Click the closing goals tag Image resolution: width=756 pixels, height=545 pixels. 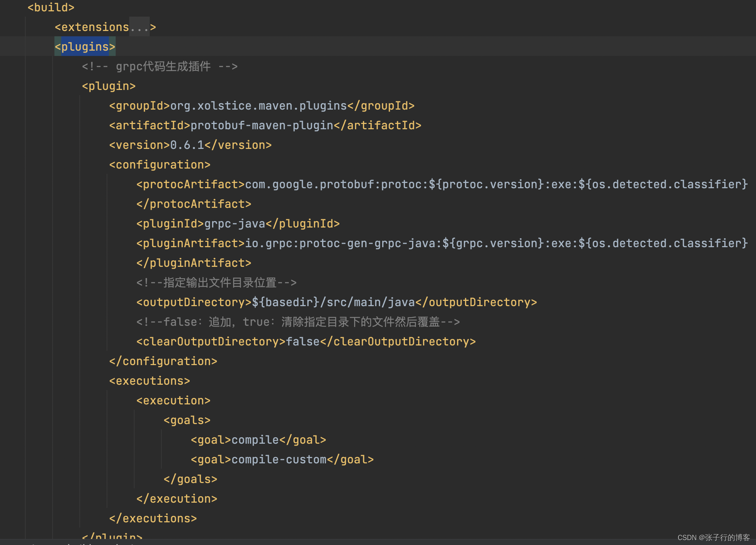pyautogui.click(x=191, y=479)
